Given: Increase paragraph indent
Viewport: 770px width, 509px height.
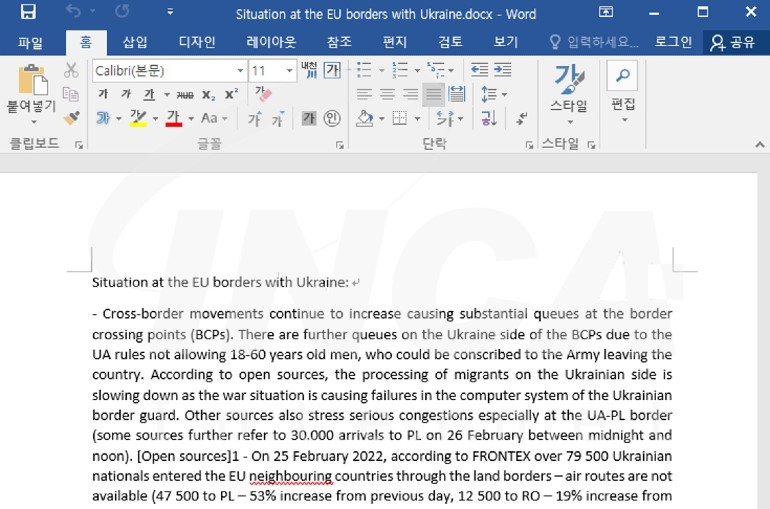Looking at the screenshot, I should click(x=502, y=70).
